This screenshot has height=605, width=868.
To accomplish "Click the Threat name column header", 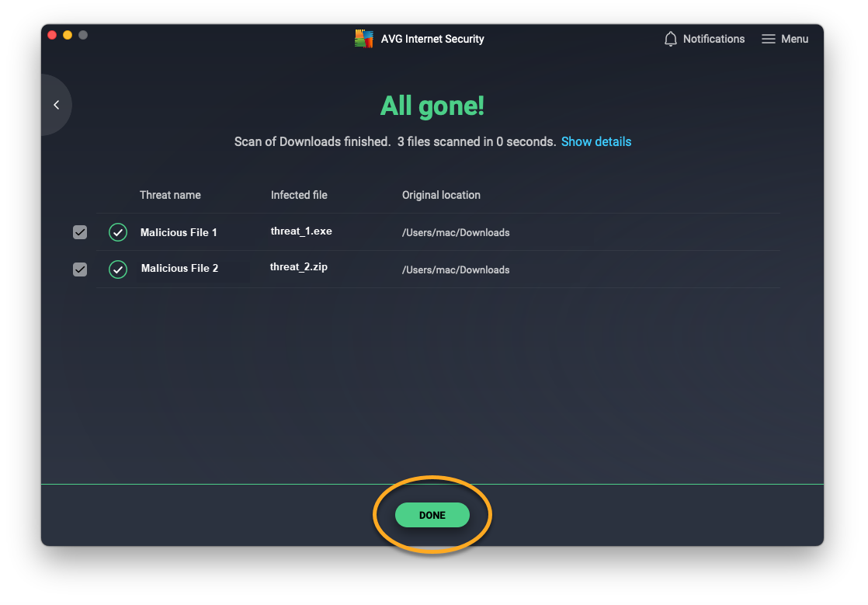I will click(x=170, y=195).
